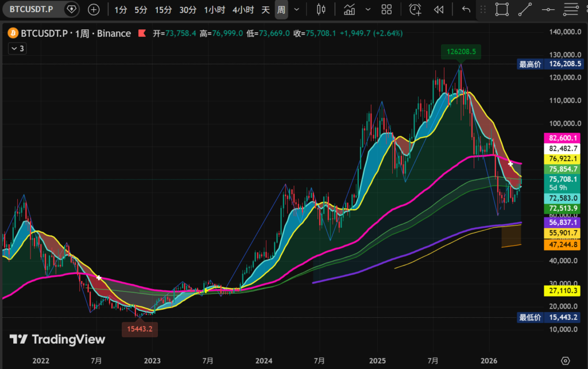Select the 天 daily timeframe
The image size is (588, 369).
click(265, 10)
